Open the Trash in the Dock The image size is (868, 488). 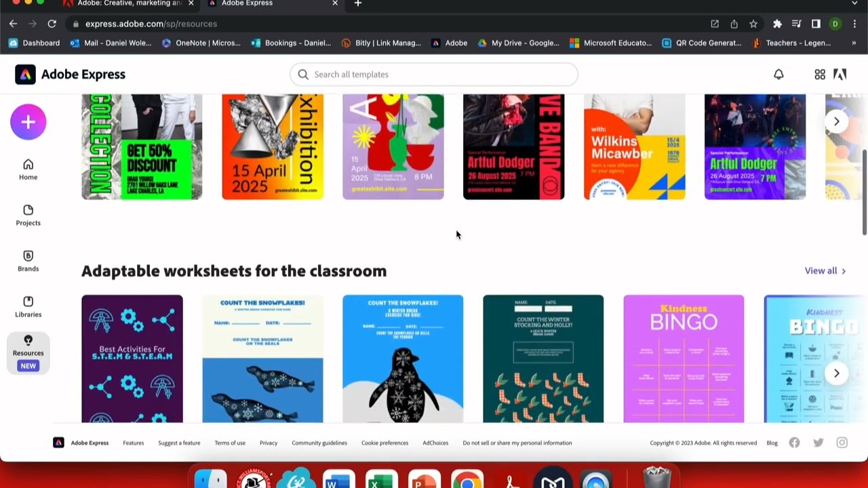[x=656, y=478]
